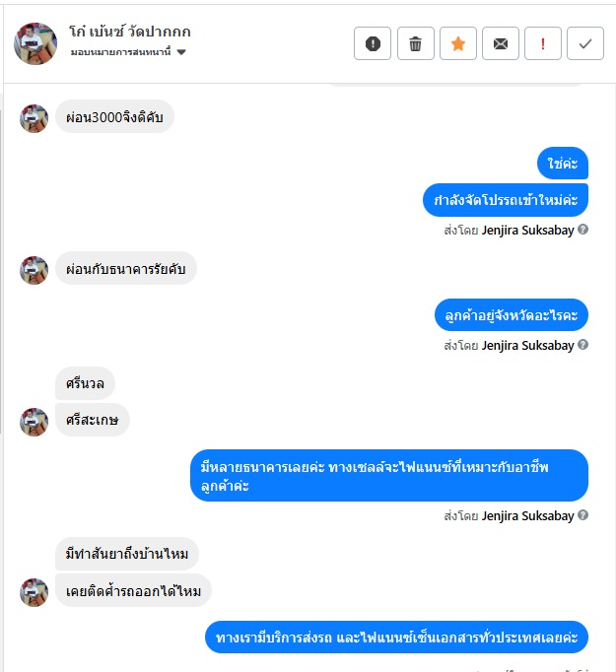616x672 pixels.
Task: Click help icon under กำลังจัดโปรรถเข้าใหม่ค่ะ message
Action: tap(582, 230)
